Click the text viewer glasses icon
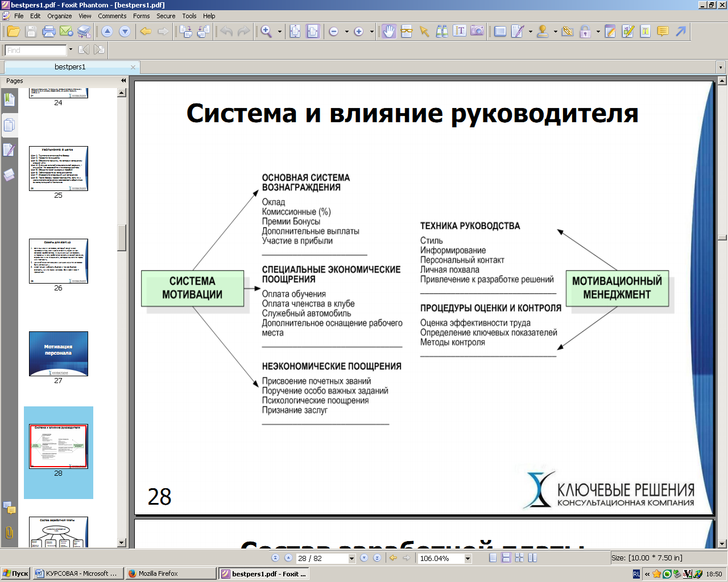 pyautogui.click(x=407, y=32)
